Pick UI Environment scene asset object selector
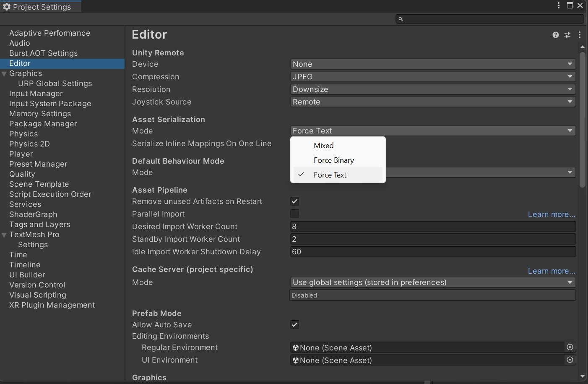Screen dimensions: 588x384 [x=570, y=360]
